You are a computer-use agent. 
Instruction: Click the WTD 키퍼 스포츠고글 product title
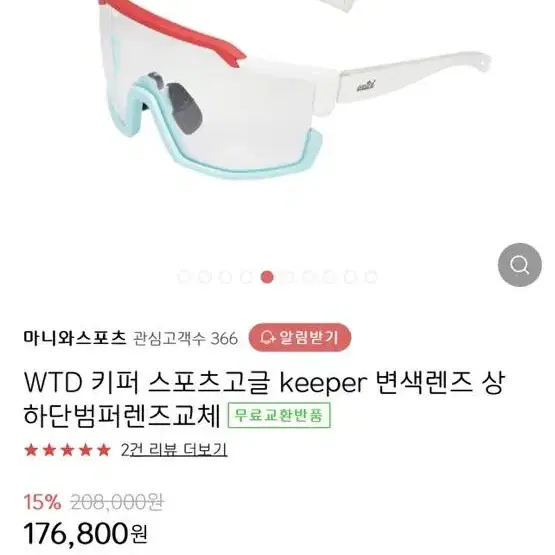[x=264, y=399]
